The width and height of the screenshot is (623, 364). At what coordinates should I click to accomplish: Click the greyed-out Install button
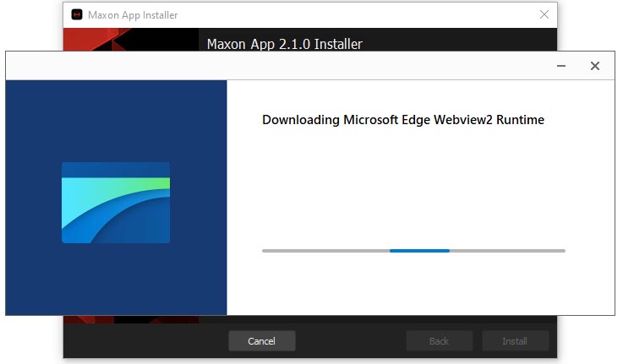click(x=516, y=341)
